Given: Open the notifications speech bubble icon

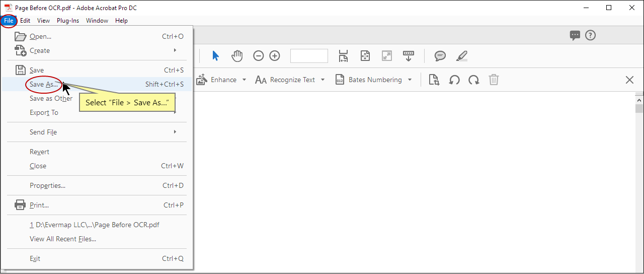Looking at the screenshot, I should (575, 35).
